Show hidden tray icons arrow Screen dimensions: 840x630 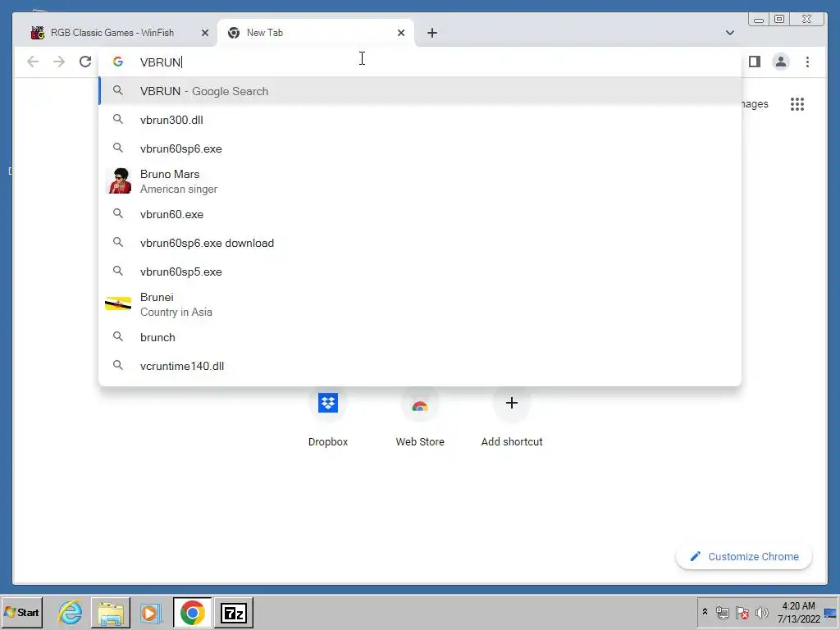tap(705, 612)
